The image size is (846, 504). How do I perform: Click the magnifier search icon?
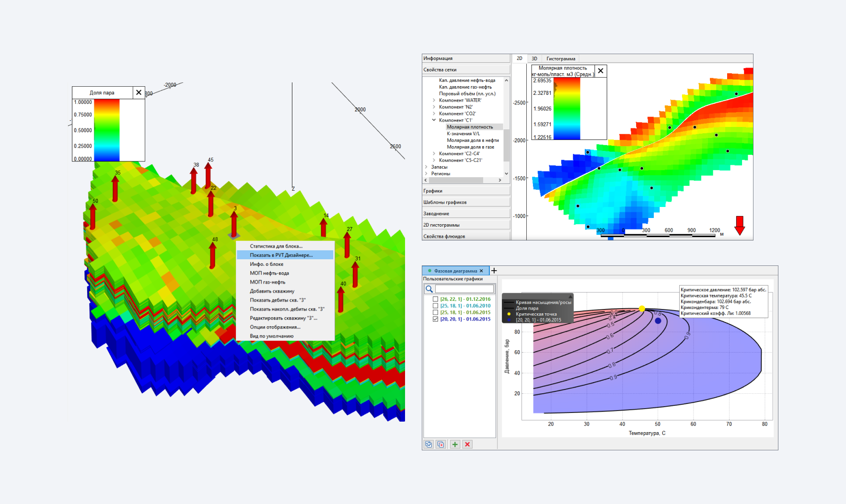(429, 289)
